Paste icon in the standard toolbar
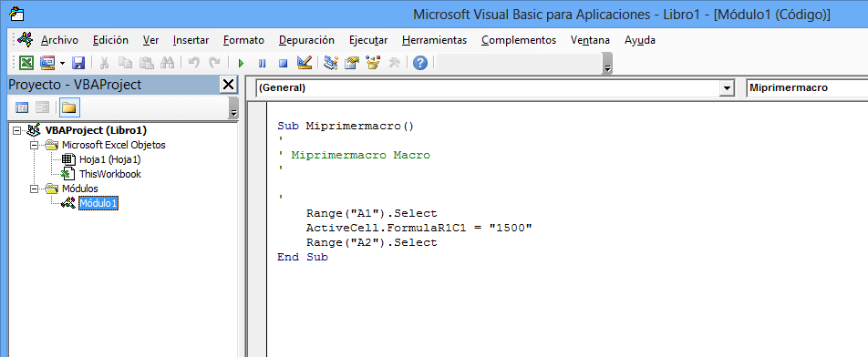 pos(147,63)
